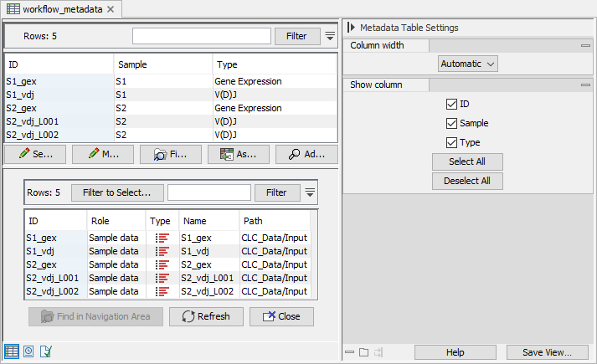
Task: Sort lower table by Type header
Action: click(x=162, y=221)
